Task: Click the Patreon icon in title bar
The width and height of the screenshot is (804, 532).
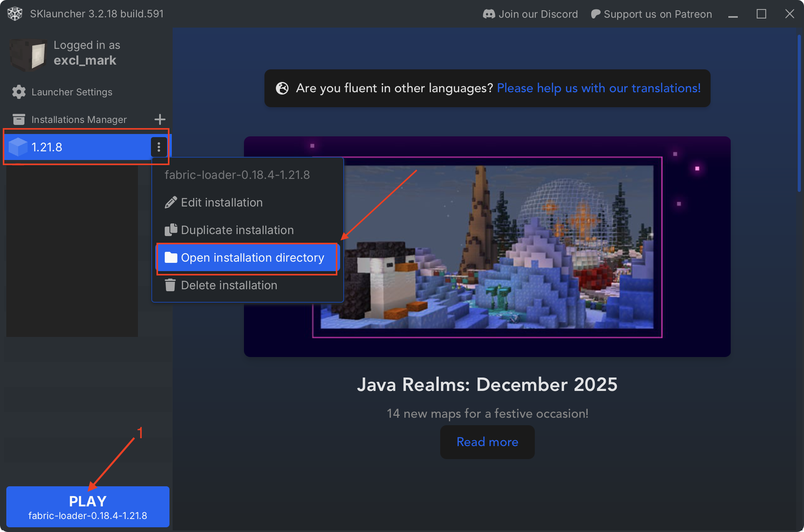Action: coord(596,14)
